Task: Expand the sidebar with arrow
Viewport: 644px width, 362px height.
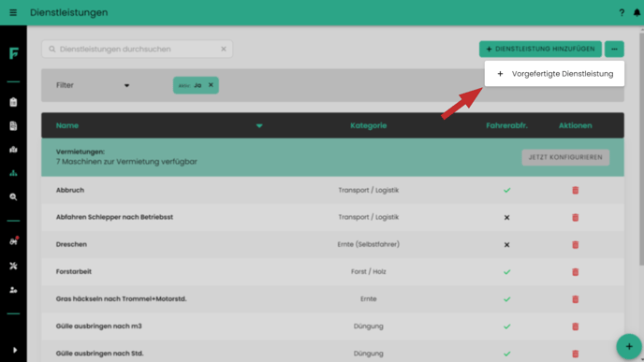Action: pos(15,350)
